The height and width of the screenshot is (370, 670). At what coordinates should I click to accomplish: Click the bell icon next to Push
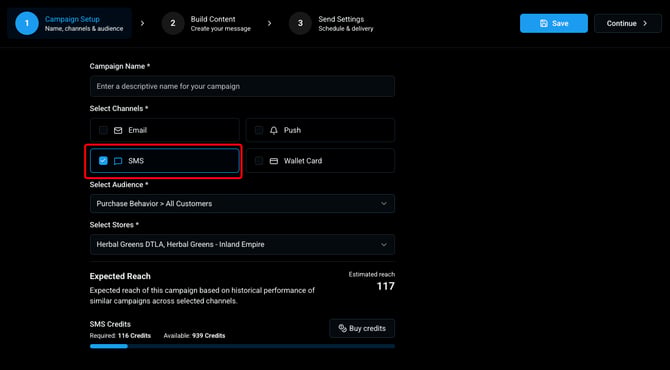click(274, 130)
